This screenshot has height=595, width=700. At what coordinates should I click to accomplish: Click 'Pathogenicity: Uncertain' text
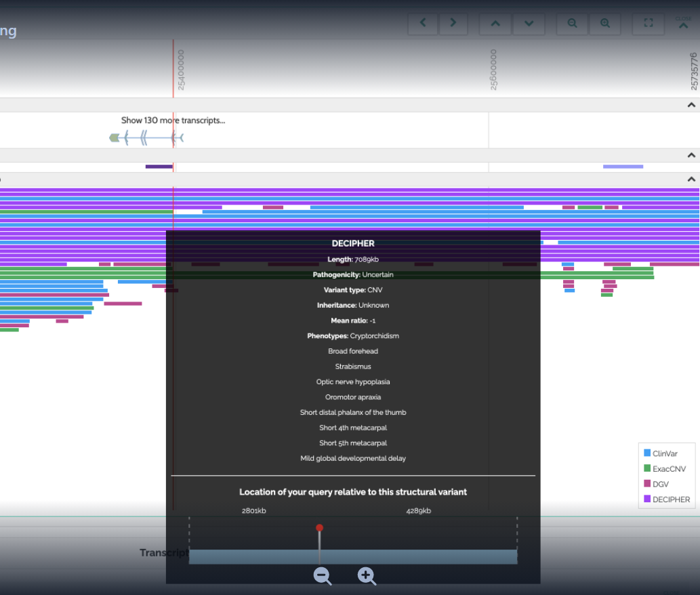(353, 274)
